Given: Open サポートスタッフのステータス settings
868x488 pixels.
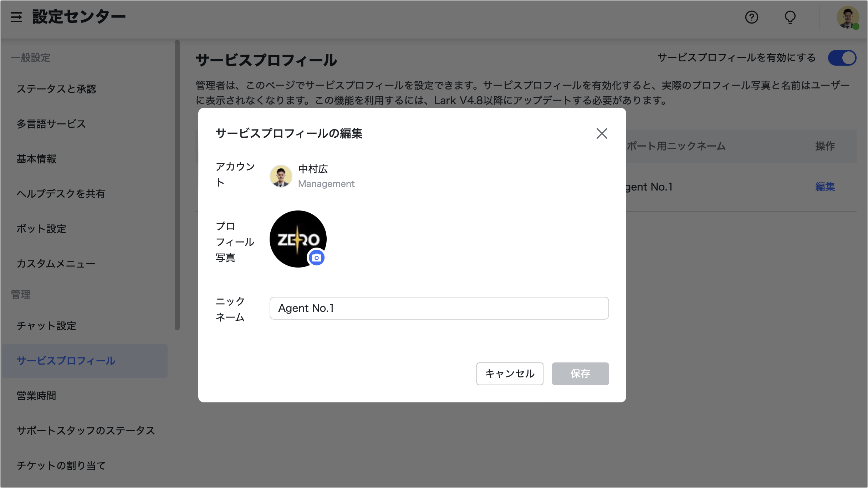Looking at the screenshot, I should point(86,431).
